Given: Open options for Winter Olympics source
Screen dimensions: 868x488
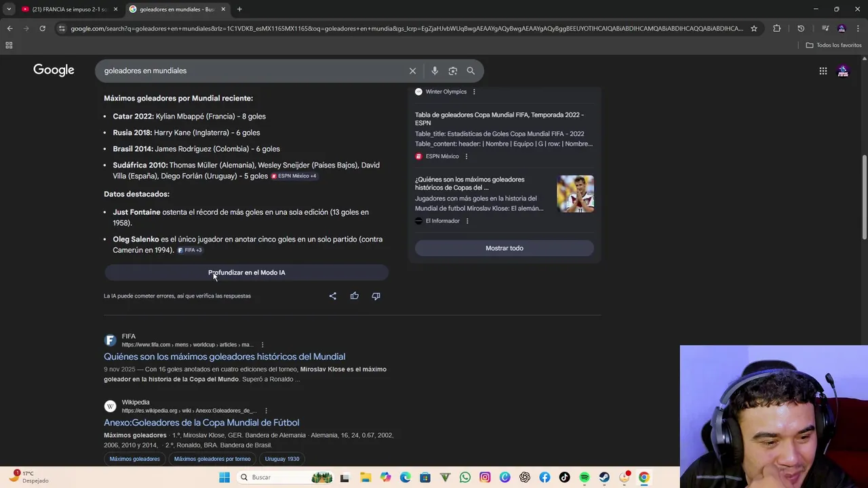Looking at the screenshot, I should tap(474, 91).
